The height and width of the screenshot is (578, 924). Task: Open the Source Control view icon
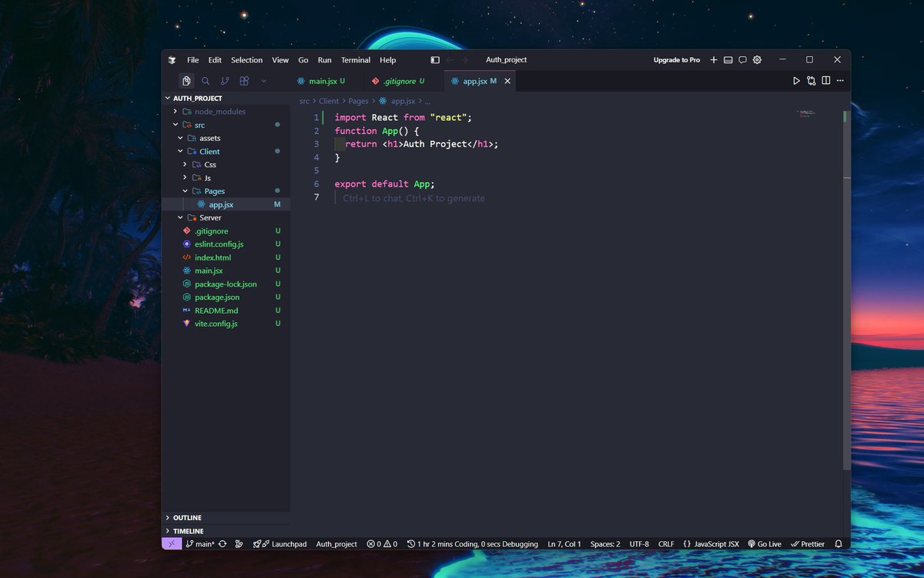click(225, 81)
